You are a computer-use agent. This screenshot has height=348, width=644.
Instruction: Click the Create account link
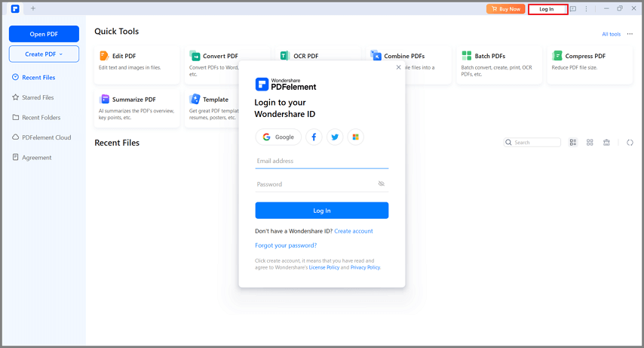tap(354, 231)
